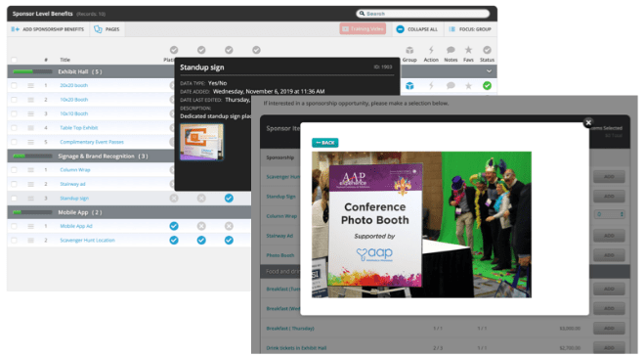Viewport: 644px width, 357px height.
Task: Click the drag handle of Column Wrap row
Action: [x=31, y=170]
